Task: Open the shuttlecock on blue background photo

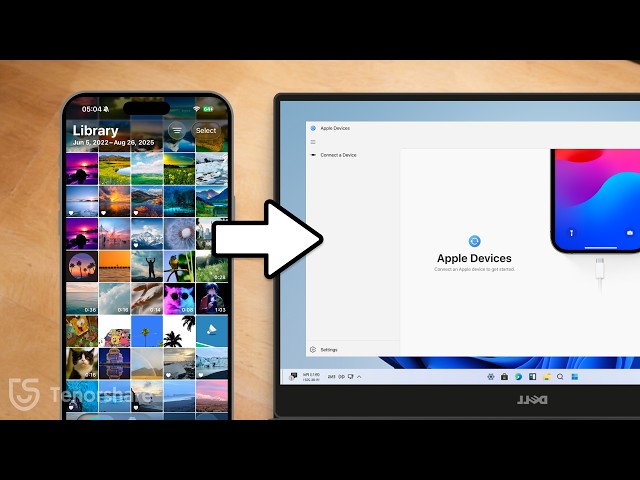Action: (212, 331)
